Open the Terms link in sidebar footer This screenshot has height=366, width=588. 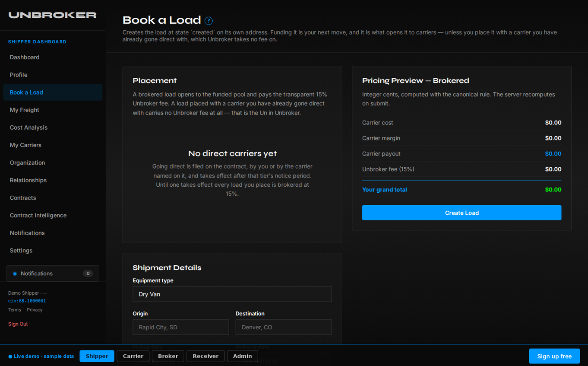click(x=15, y=310)
